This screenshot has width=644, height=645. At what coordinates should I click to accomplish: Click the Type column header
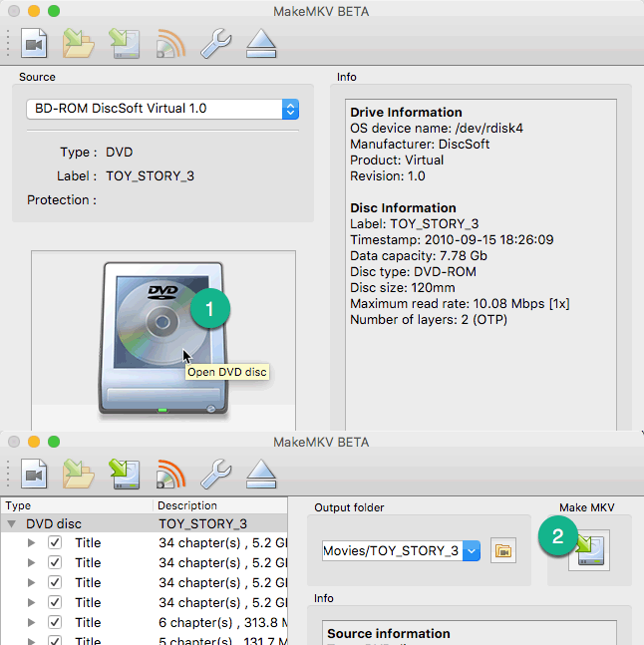(77, 505)
